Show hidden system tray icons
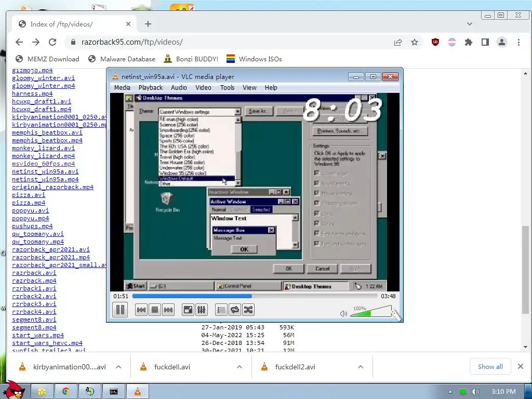The width and height of the screenshot is (532, 399). coord(450,392)
